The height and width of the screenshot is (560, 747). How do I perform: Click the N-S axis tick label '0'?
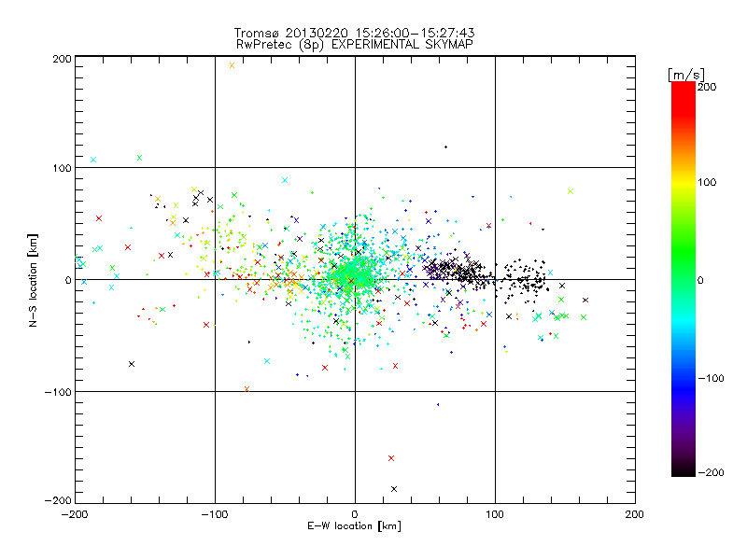click(x=68, y=280)
